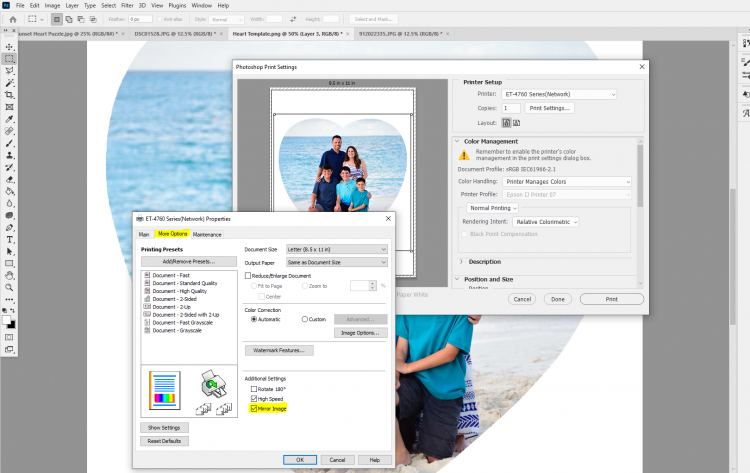Open the Plugins menu

click(177, 5)
